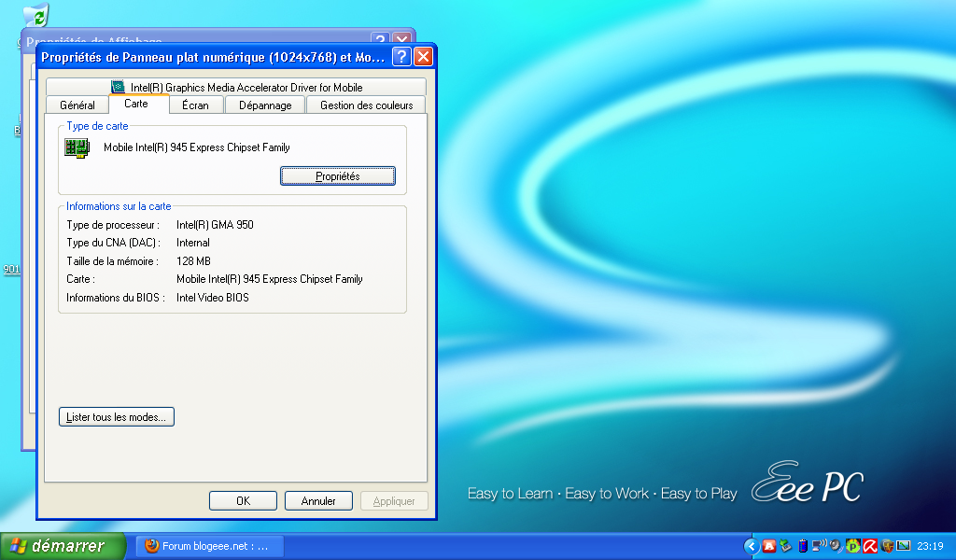Open the network connection tray icon
This screenshot has height=560, width=956.
coord(819,546)
